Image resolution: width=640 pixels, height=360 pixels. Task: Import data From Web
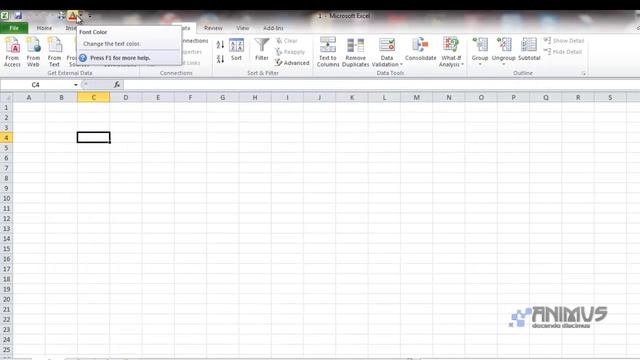(x=33, y=51)
